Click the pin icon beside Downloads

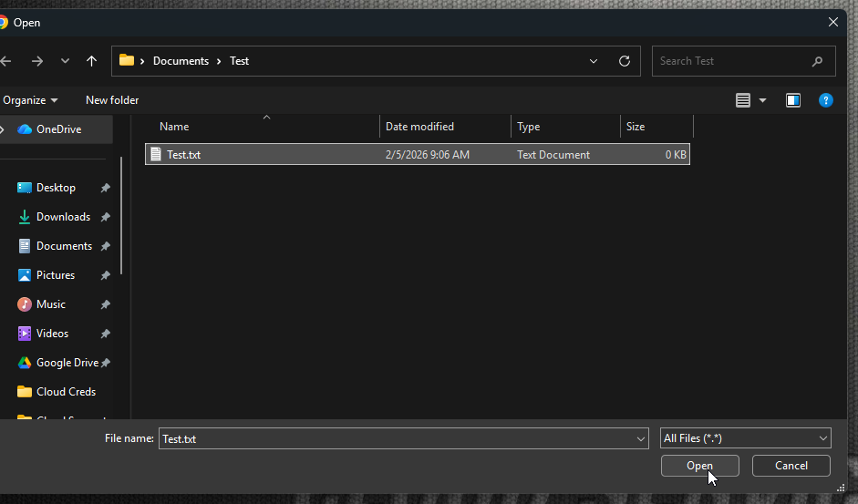tap(106, 217)
